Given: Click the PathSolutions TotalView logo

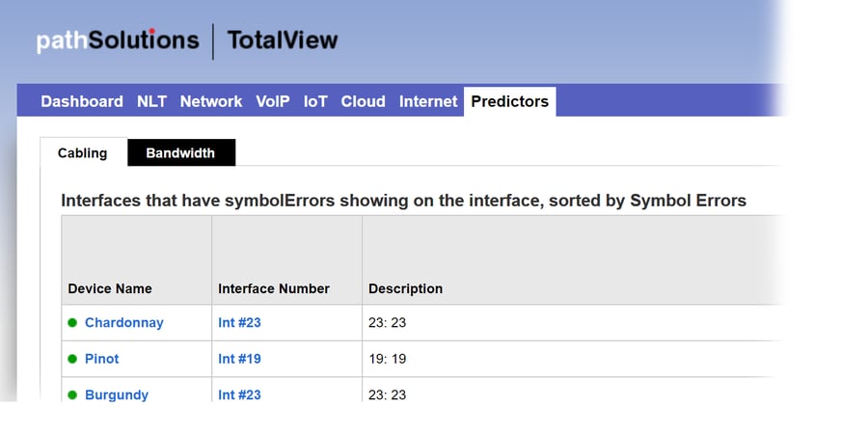Looking at the screenshot, I should 187,41.
